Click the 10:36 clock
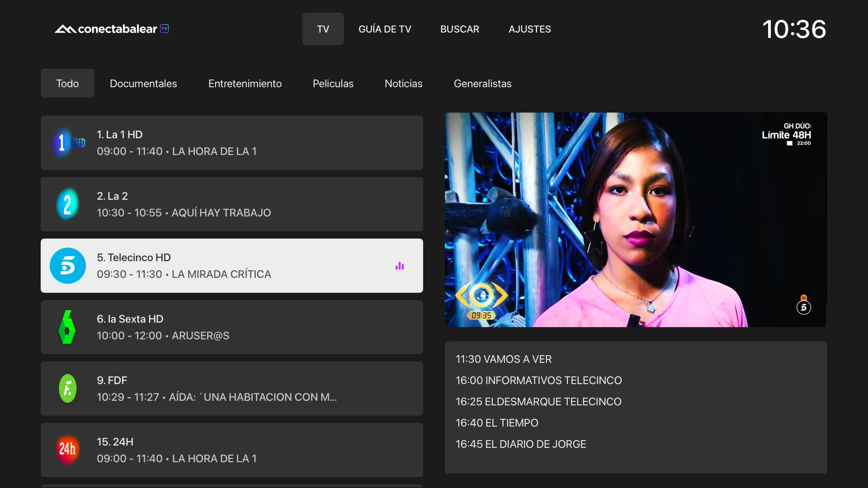 [794, 29]
